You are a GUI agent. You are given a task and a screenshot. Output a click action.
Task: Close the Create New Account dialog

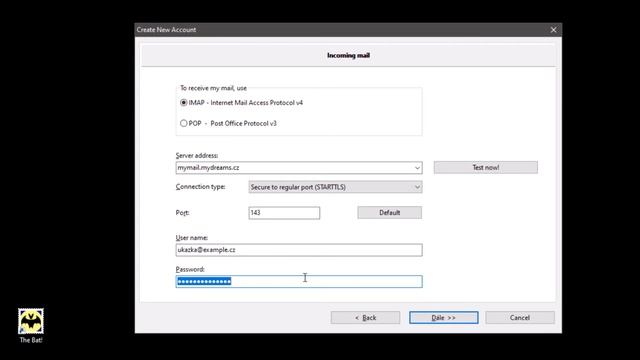553,30
